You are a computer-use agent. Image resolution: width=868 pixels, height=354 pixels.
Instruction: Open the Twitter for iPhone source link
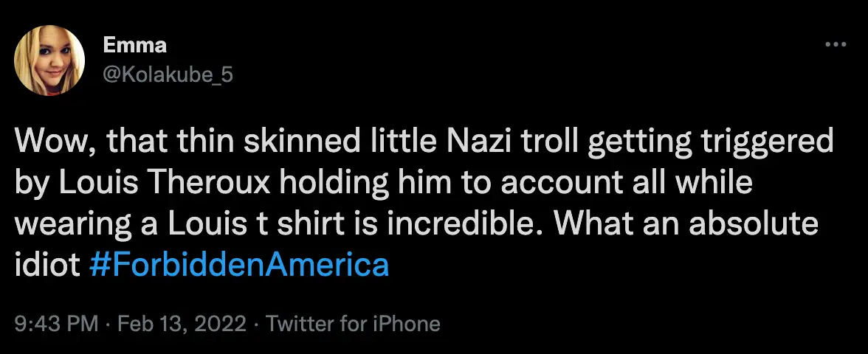click(353, 323)
